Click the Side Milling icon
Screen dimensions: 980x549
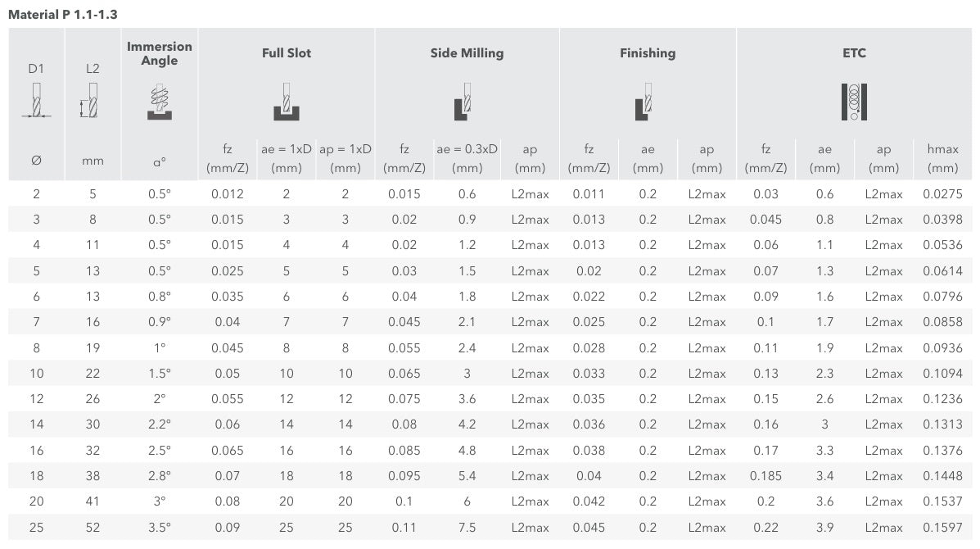(x=463, y=102)
